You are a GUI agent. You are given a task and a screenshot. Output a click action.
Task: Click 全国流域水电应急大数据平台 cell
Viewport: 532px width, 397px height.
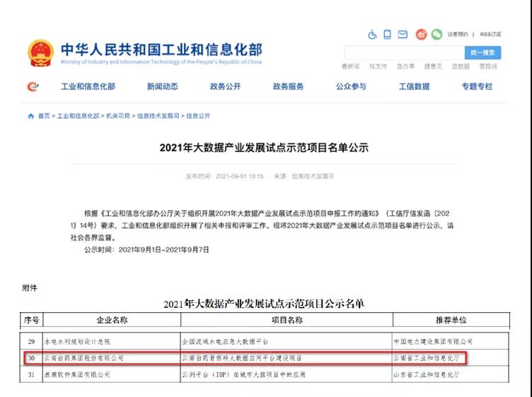[x=287, y=341]
